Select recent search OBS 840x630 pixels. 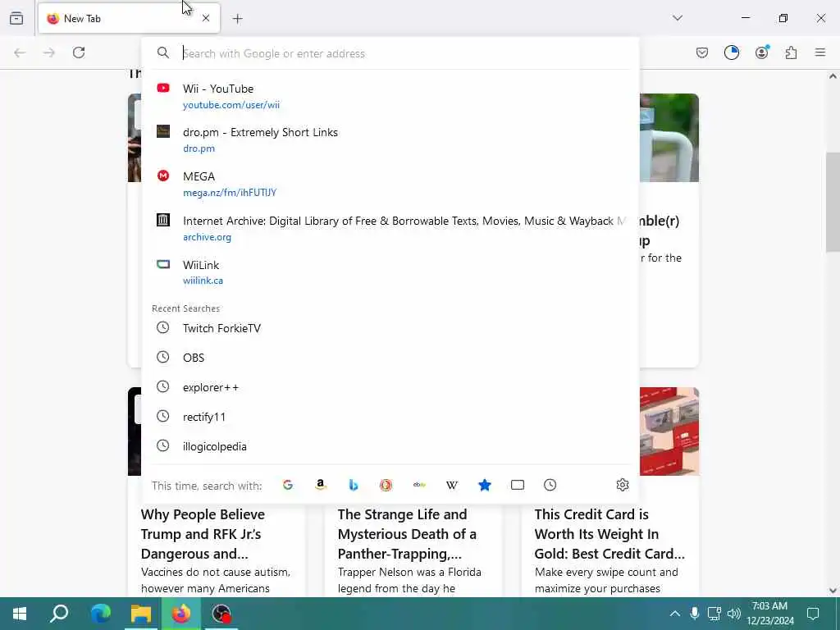390,358
